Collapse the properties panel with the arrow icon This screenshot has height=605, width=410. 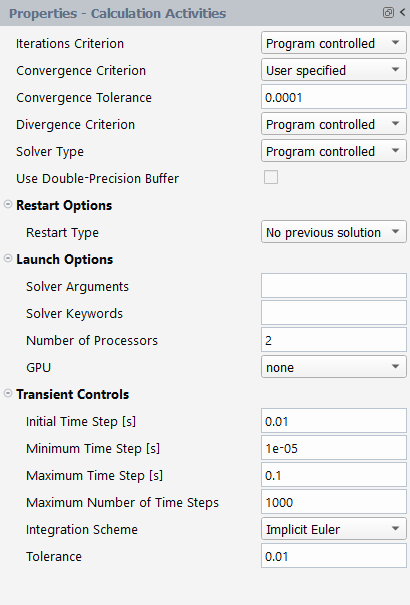[402, 12]
